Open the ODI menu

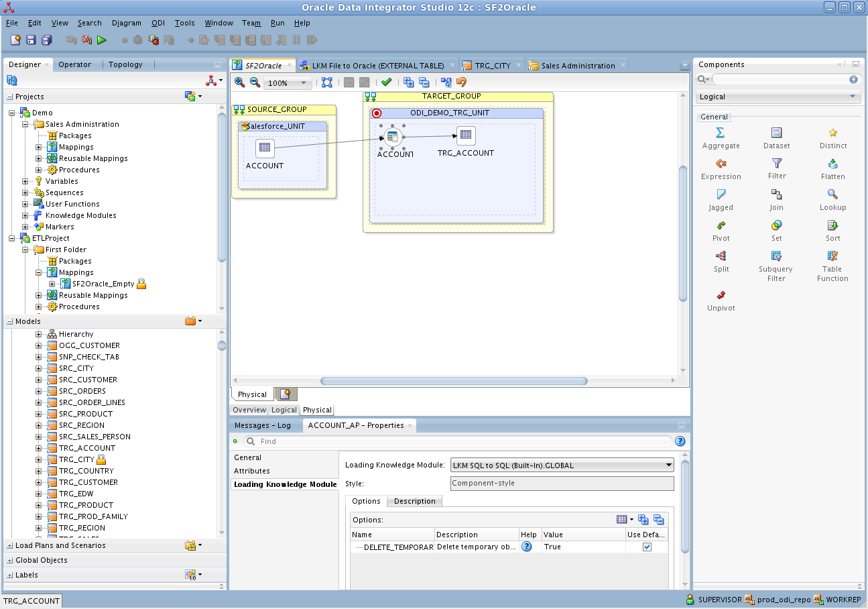tap(158, 23)
